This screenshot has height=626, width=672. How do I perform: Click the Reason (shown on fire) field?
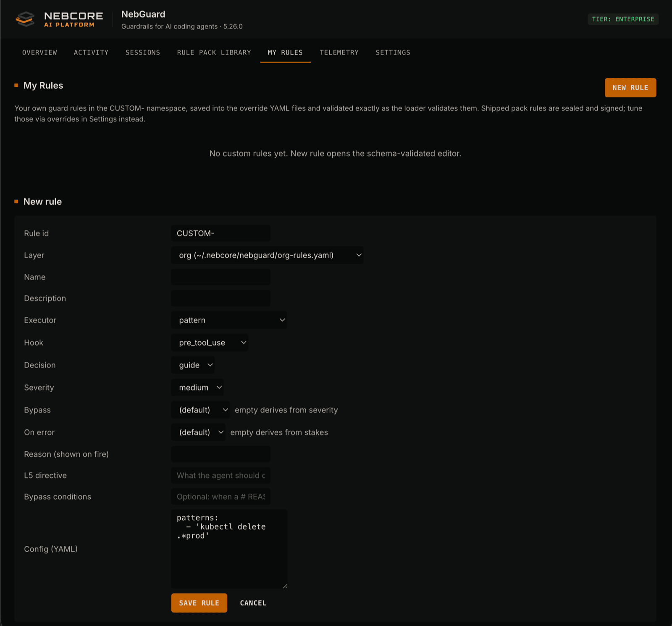[x=220, y=454]
